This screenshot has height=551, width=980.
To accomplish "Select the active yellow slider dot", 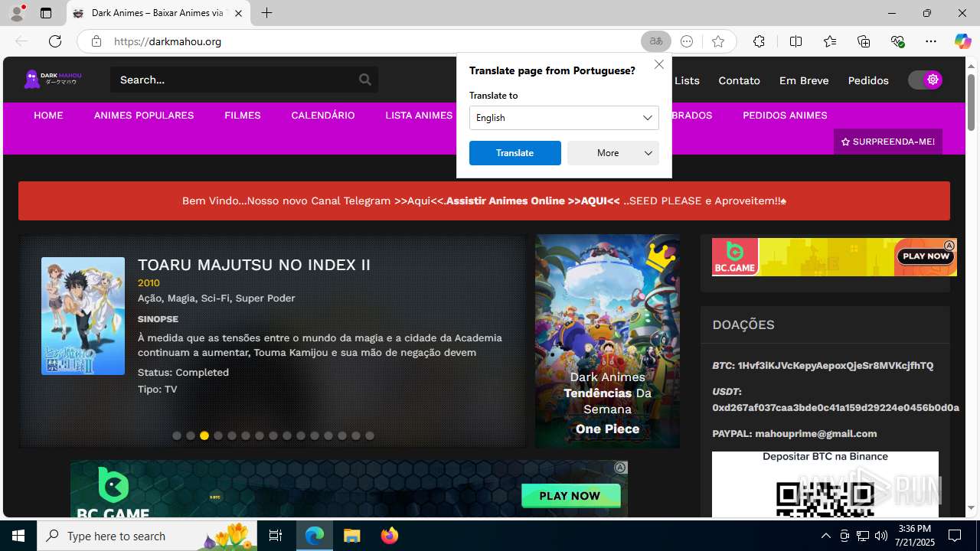I will [204, 435].
